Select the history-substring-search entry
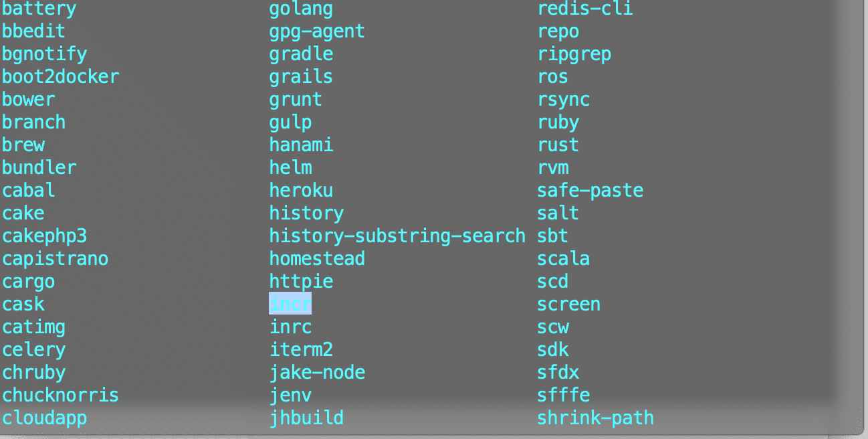 click(x=397, y=236)
